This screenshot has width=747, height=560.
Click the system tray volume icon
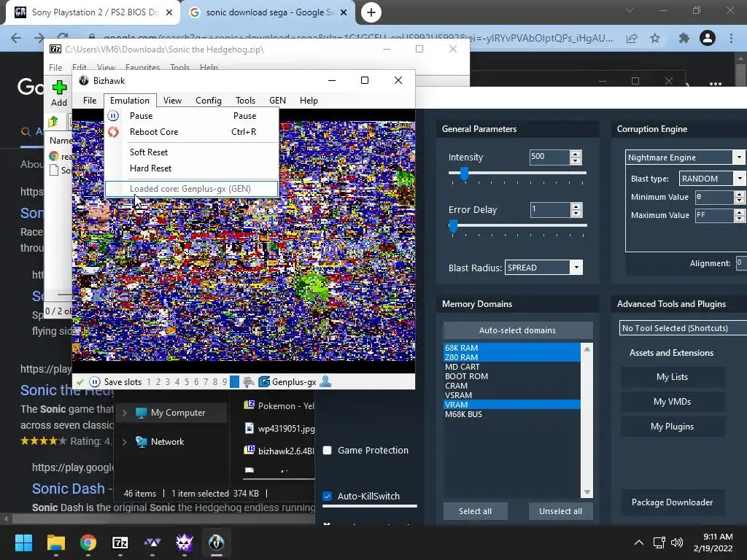tap(676, 542)
